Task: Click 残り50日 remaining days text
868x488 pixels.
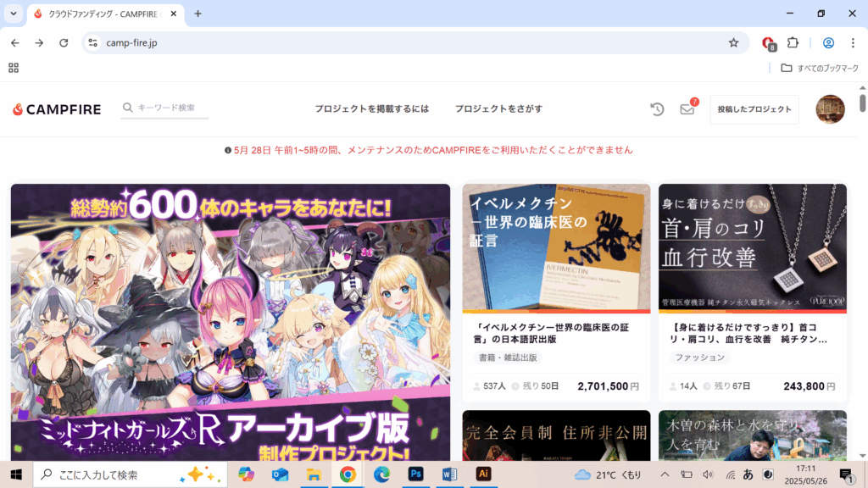Action: click(540, 386)
